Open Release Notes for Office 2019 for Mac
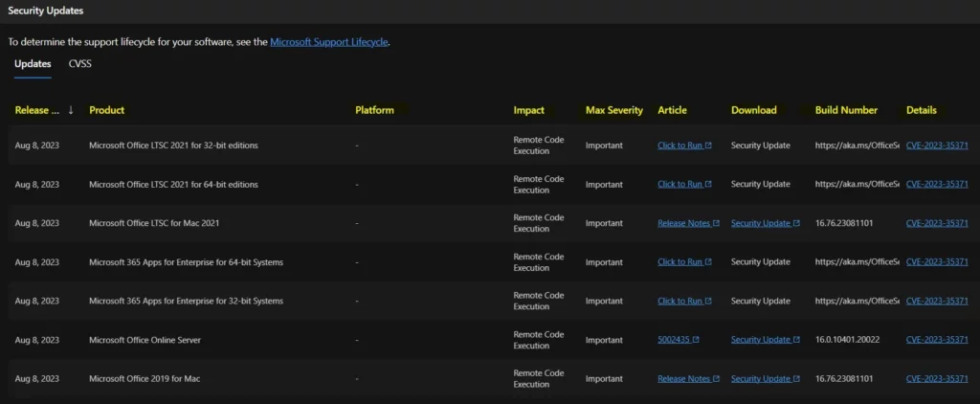Viewport: 980px width, 404px height. coord(683,378)
